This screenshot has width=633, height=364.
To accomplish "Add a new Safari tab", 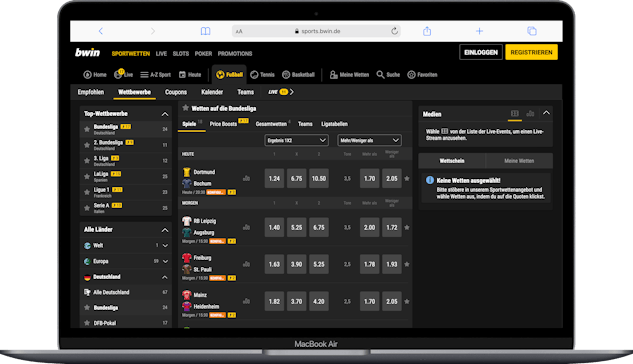I will [479, 31].
